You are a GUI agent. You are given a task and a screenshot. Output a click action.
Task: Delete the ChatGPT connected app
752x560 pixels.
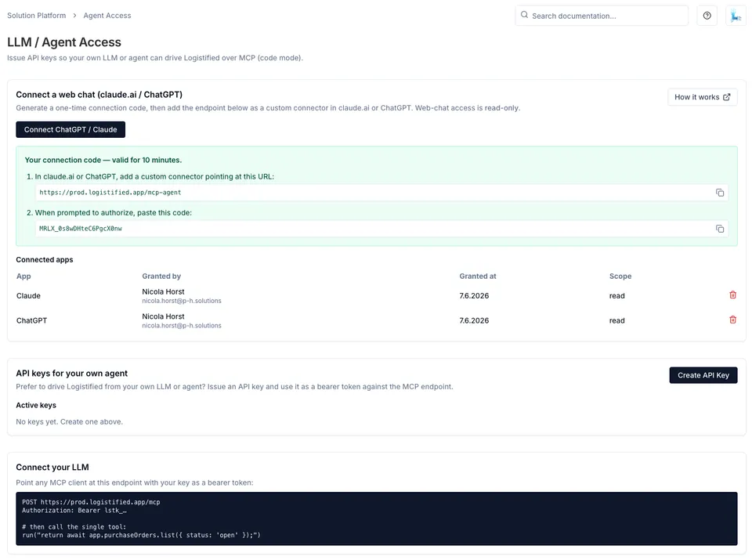732,320
